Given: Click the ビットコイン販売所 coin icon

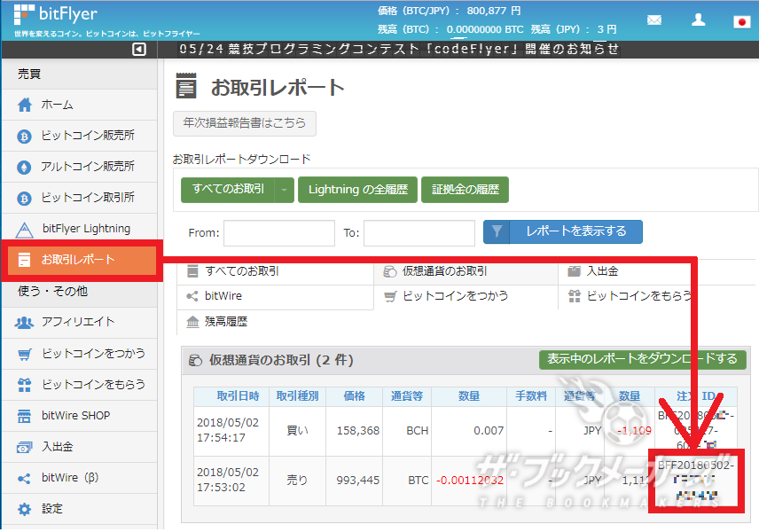Looking at the screenshot, I should click(24, 136).
